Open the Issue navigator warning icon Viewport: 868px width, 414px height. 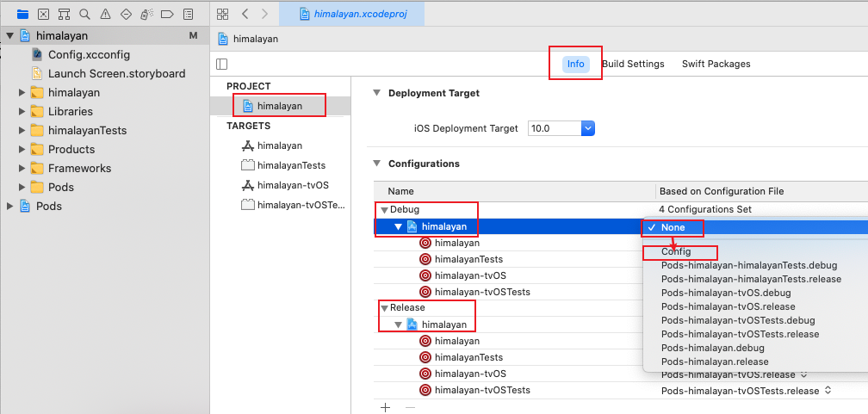pyautogui.click(x=105, y=14)
